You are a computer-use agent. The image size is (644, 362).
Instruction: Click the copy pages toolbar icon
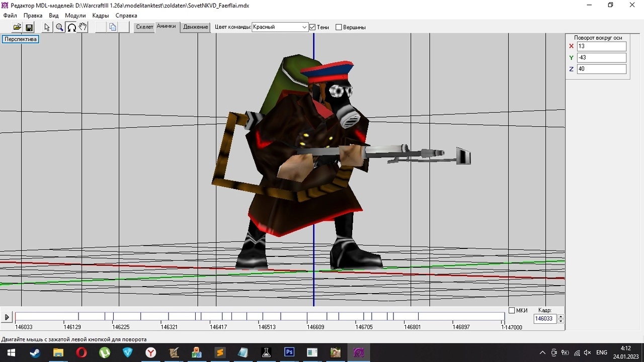[113, 27]
